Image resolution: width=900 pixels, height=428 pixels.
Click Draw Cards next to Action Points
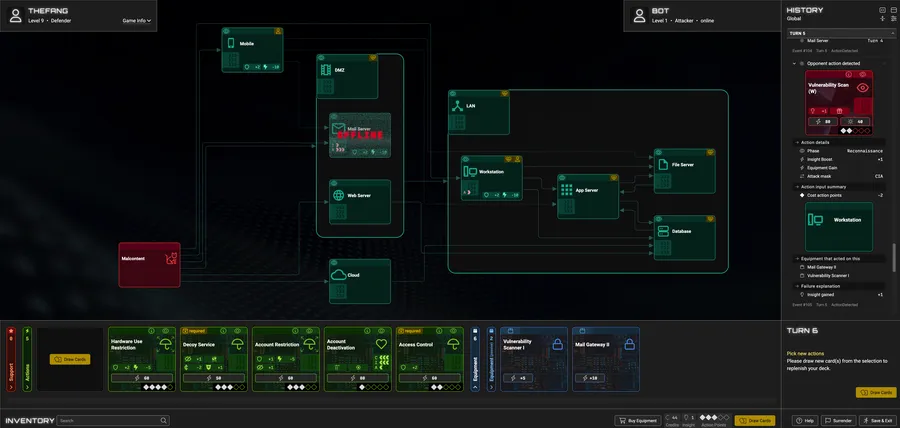coord(755,421)
